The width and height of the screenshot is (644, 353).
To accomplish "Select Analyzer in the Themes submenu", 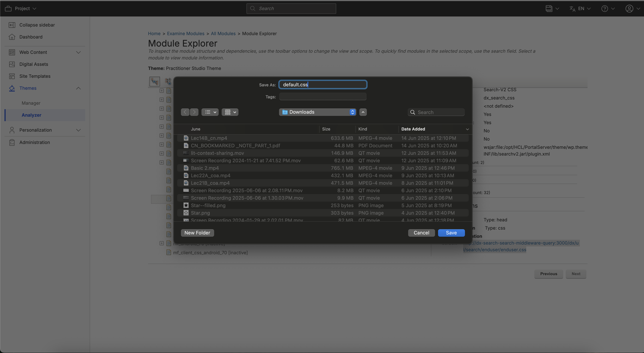I will pyautogui.click(x=32, y=115).
